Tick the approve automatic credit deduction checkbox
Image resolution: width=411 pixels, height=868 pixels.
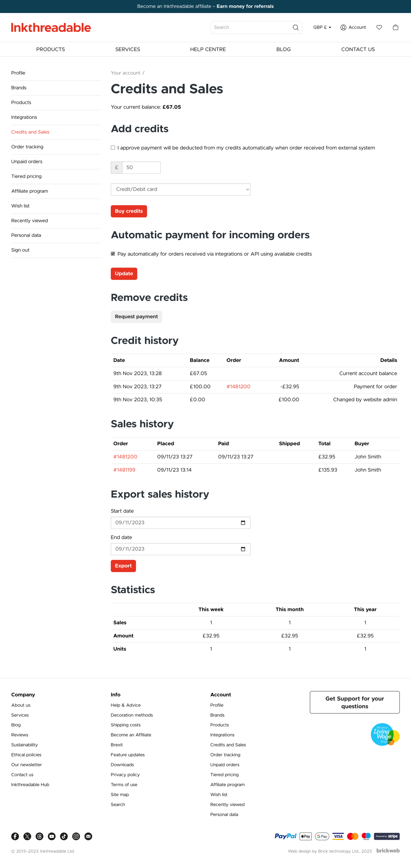(x=113, y=148)
